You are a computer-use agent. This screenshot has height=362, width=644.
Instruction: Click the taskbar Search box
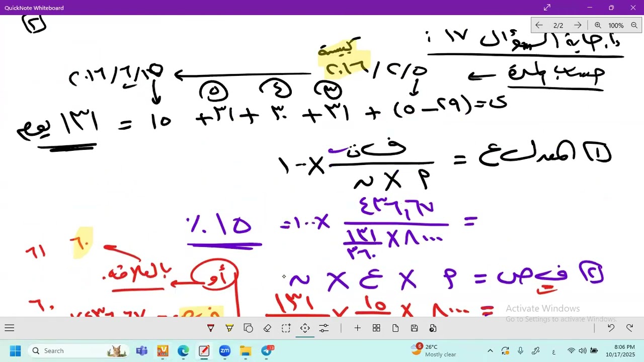point(79,350)
